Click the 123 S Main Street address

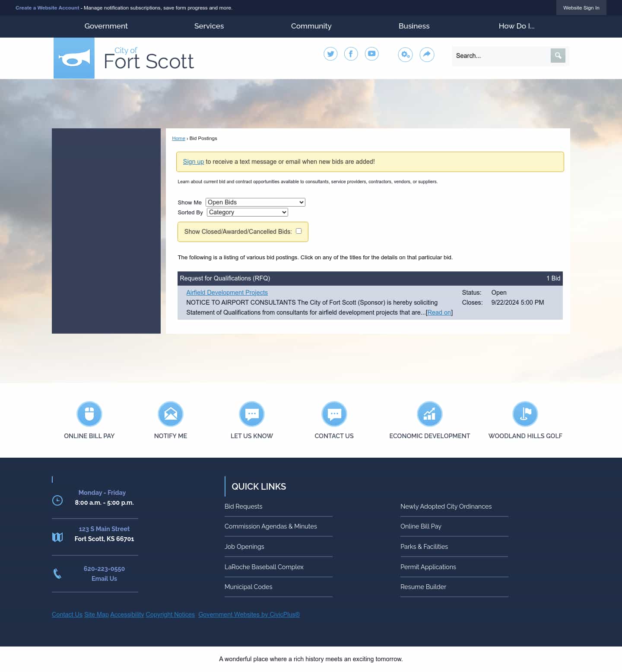104,529
